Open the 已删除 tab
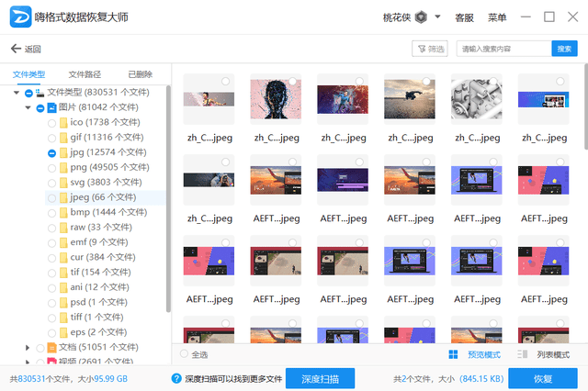The image size is (588, 391). point(141,74)
